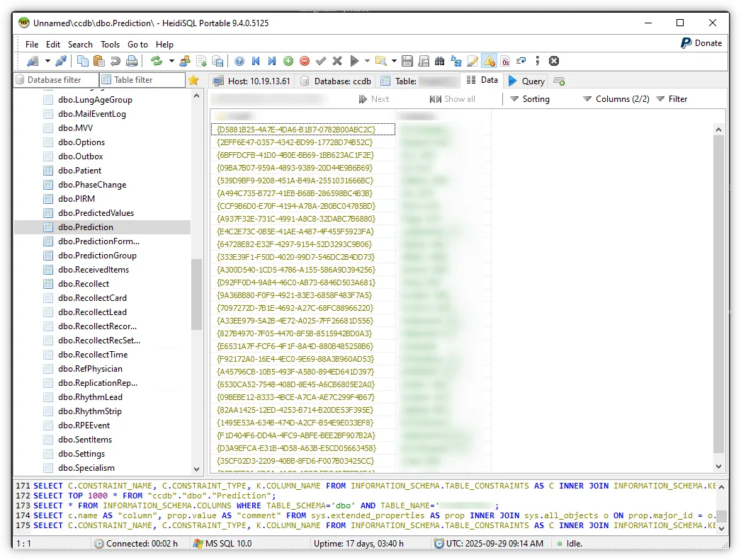741x560 pixels.
Task: Run query with the play icon
Action: tap(354, 61)
